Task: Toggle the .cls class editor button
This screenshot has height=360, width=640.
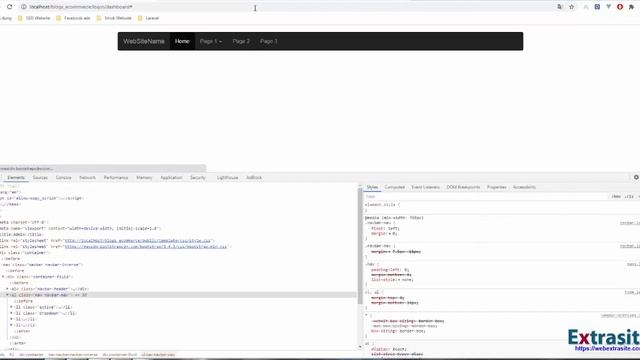Action: tap(629, 196)
